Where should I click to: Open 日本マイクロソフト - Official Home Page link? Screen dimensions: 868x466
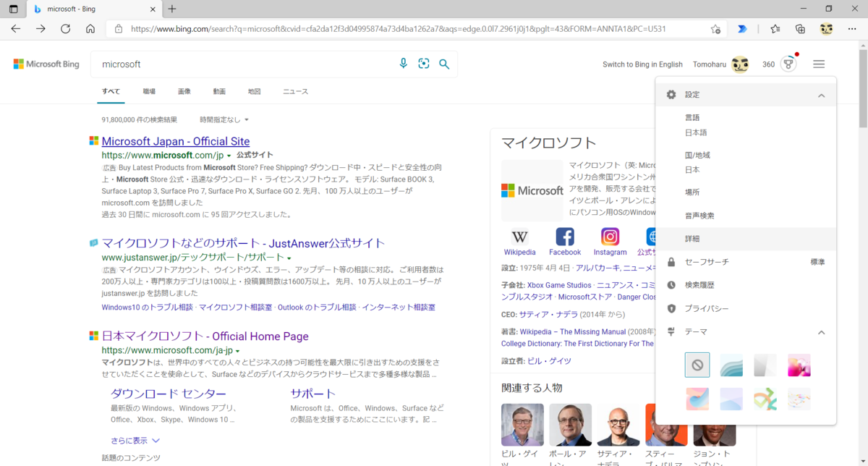point(205,336)
